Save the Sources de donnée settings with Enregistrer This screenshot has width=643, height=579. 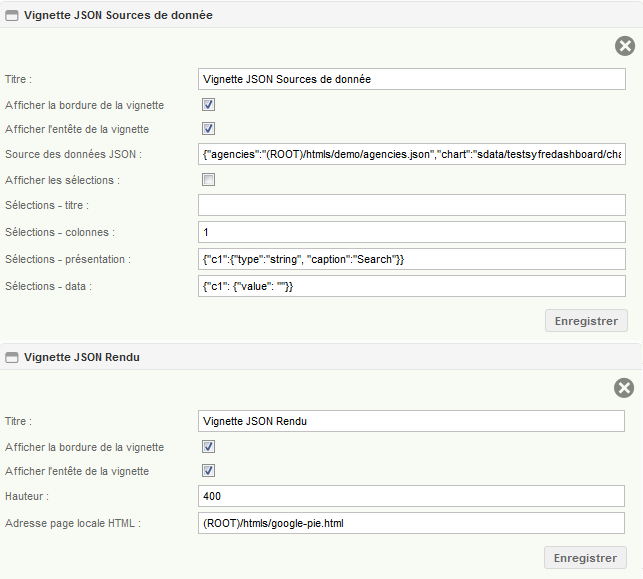586,321
